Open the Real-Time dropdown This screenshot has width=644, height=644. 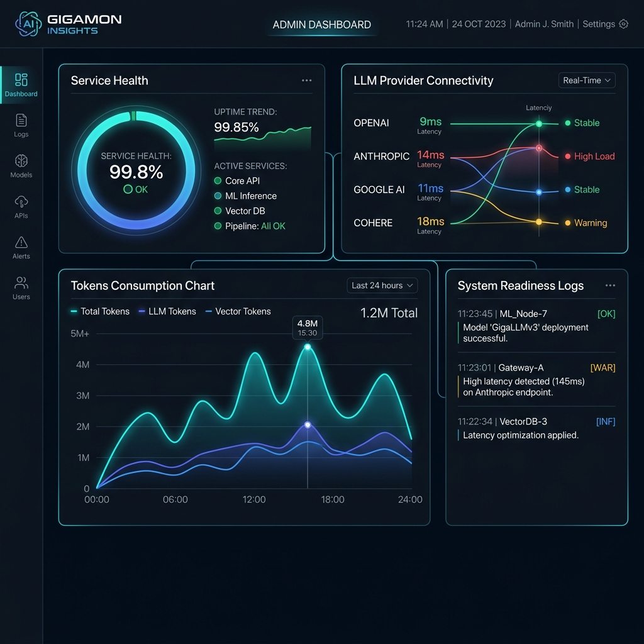click(x=587, y=80)
